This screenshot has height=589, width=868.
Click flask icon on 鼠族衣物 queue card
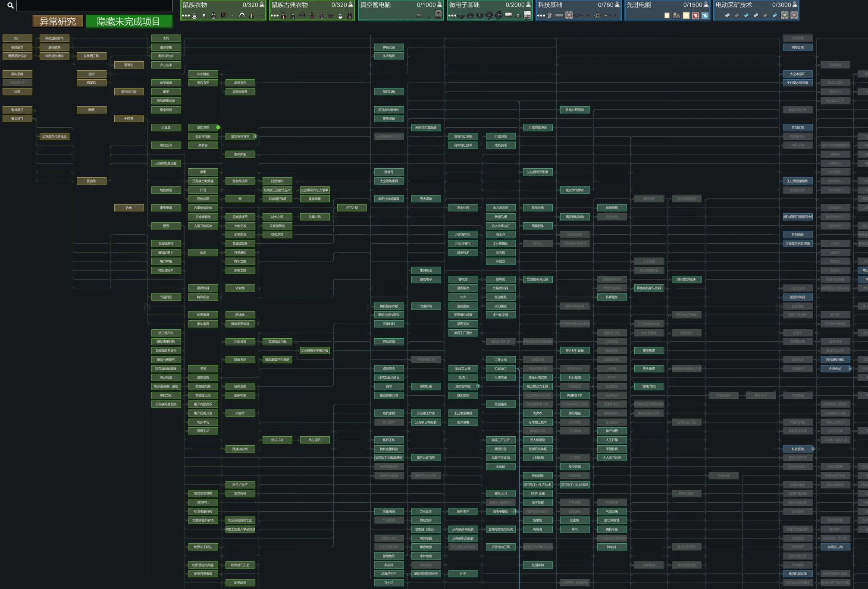tap(262, 5)
